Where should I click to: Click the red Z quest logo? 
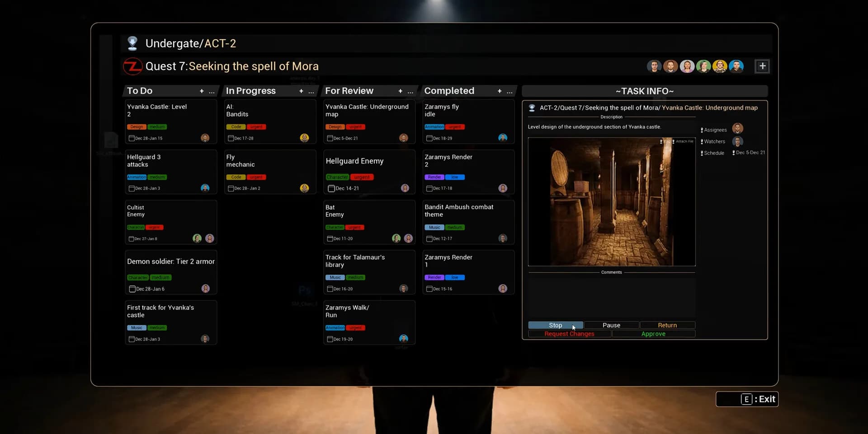tap(133, 66)
